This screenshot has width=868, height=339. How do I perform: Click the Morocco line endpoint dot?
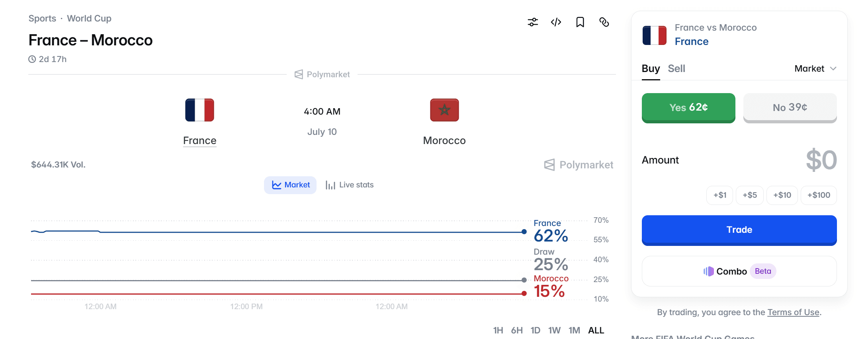pos(524,294)
